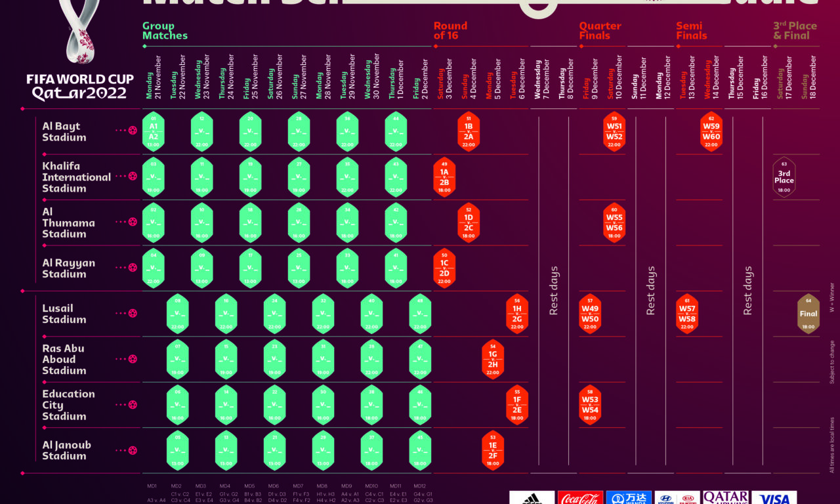Viewport: 840px width, 504px height.
Task: Open the 3rd Place match badge
Action: click(x=784, y=177)
